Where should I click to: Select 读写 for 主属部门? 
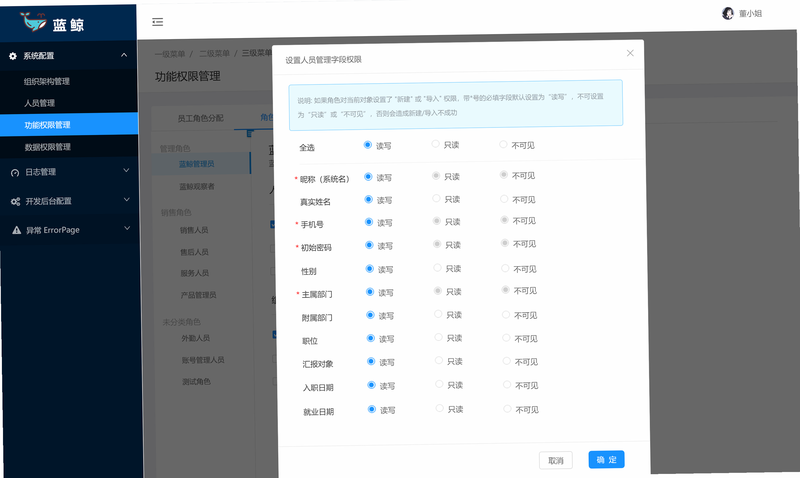(x=370, y=292)
